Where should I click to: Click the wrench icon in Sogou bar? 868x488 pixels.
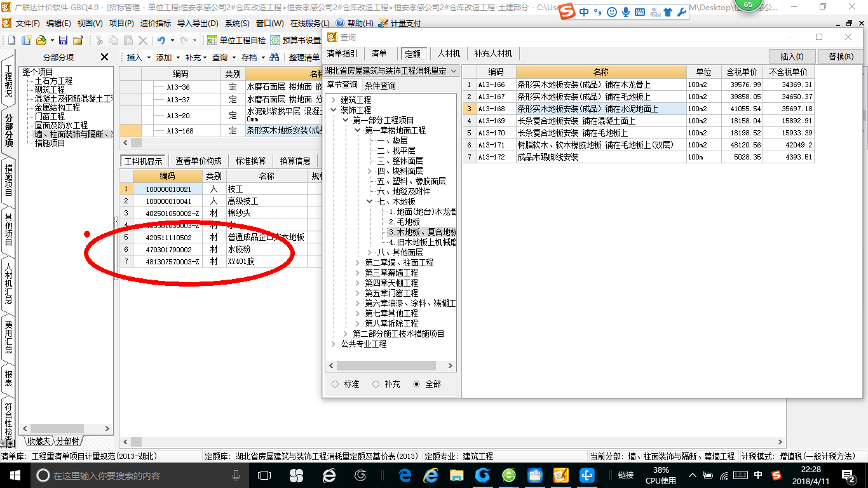[x=682, y=12]
